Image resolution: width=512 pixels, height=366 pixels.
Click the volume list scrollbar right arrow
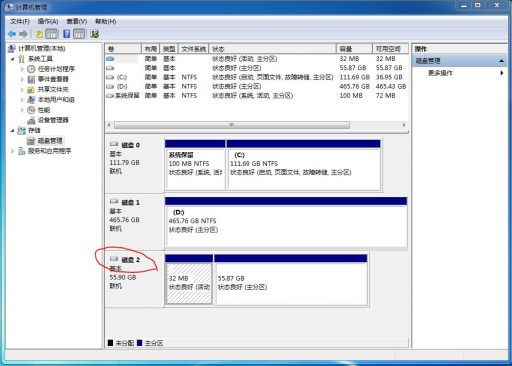point(404,125)
